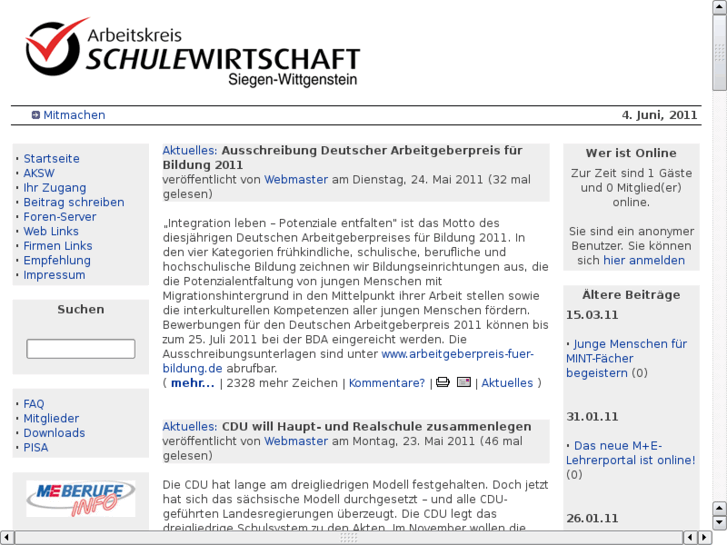Viewport: 727px width, 545px height.
Task: Click the headline CDU will Haupt- und Realschule zusammenlegen
Action: coord(376,427)
